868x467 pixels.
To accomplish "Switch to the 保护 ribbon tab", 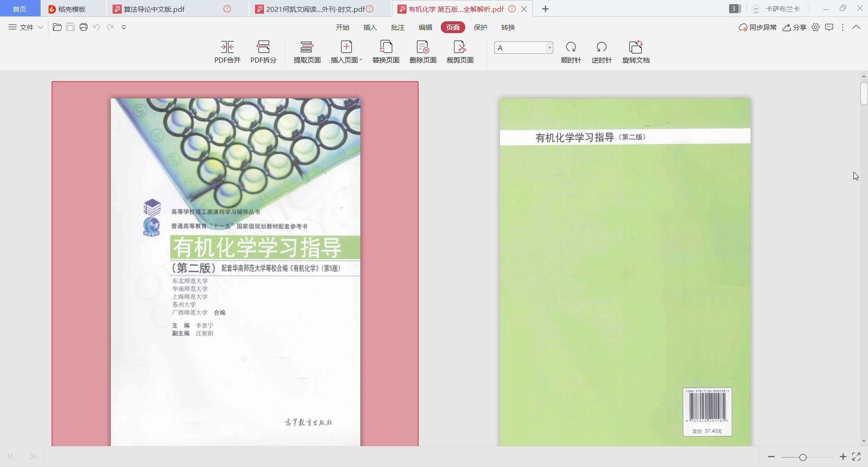I will click(x=480, y=28).
